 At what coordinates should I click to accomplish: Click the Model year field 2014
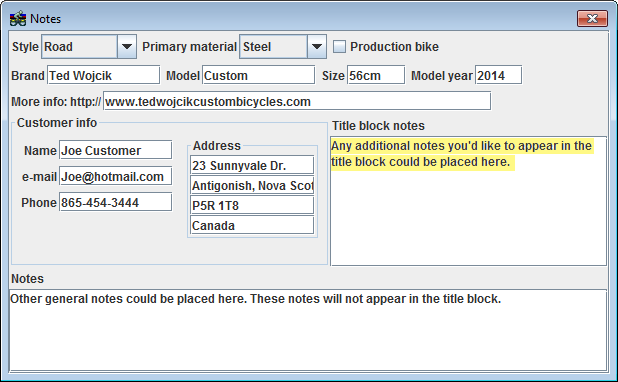pyautogui.click(x=499, y=75)
